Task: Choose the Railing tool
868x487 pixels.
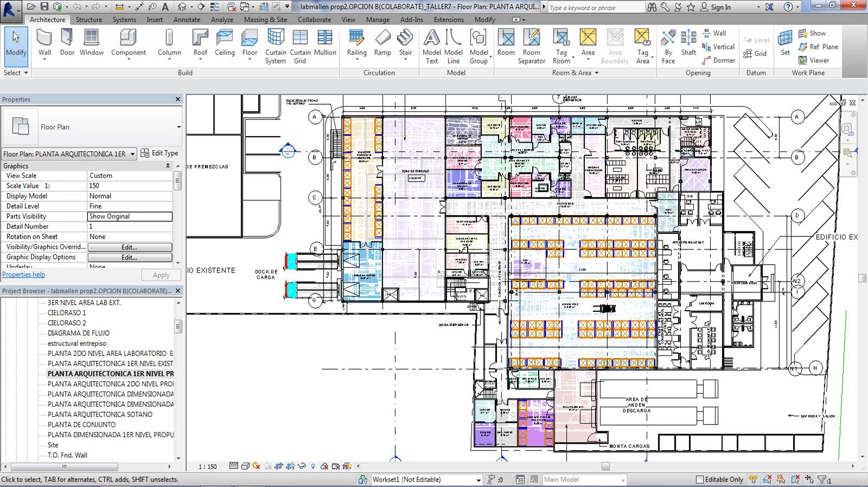Action: tap(356, 43)
